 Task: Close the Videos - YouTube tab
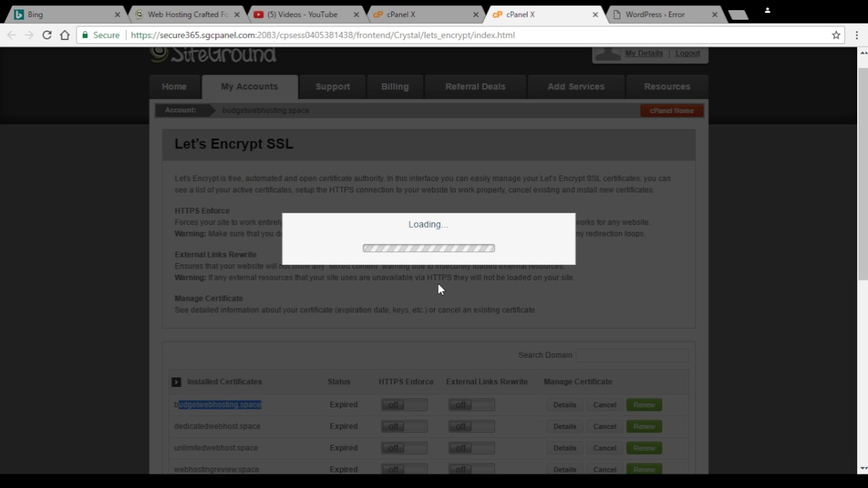coord(357,14)
